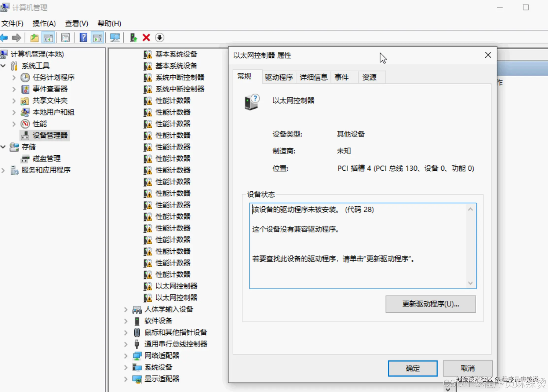
Task: Expand the 通用串行总线控制器 category
Action: coord(126,344)
